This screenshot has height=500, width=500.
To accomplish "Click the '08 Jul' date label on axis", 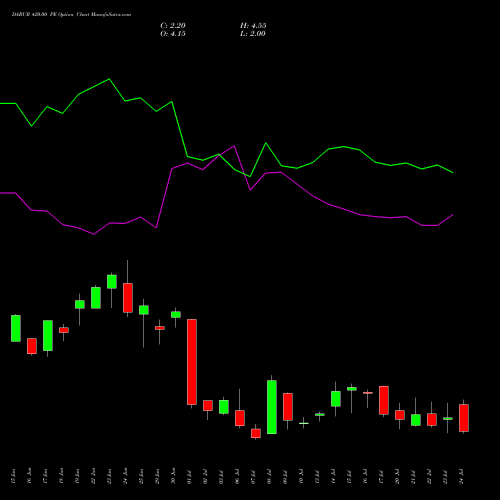I will 269,476.
